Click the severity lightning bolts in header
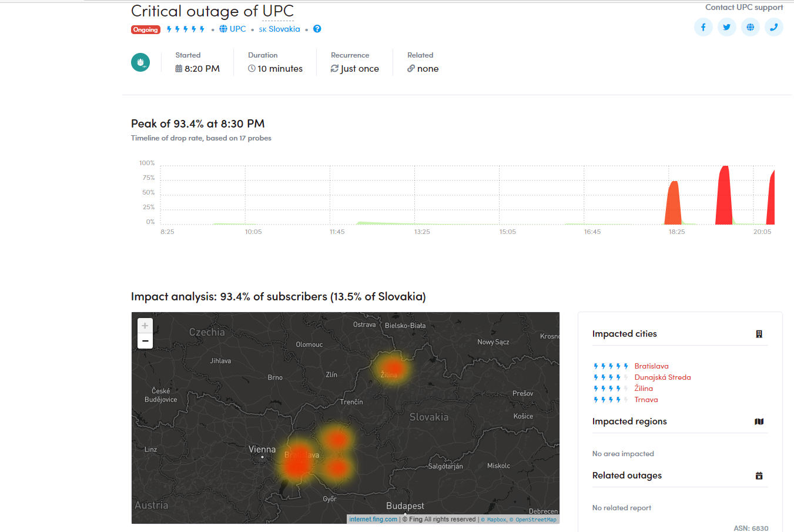 (186, 29)
